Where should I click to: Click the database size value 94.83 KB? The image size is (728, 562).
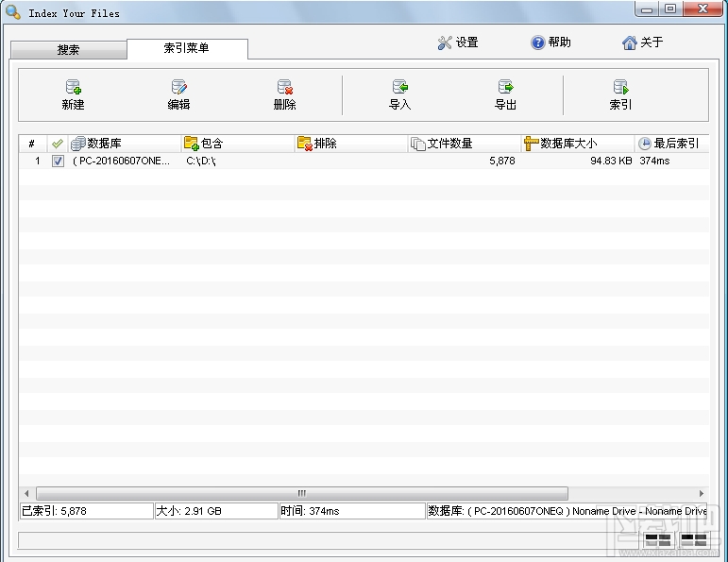click(611, 161)
